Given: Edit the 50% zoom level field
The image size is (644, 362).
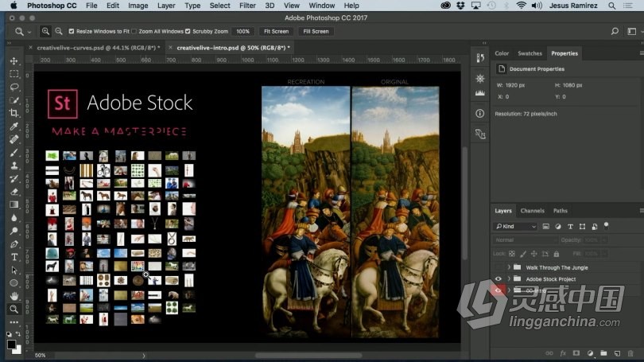Looking at the screenshot, I should pyautogui.click(x=41, y=356).
